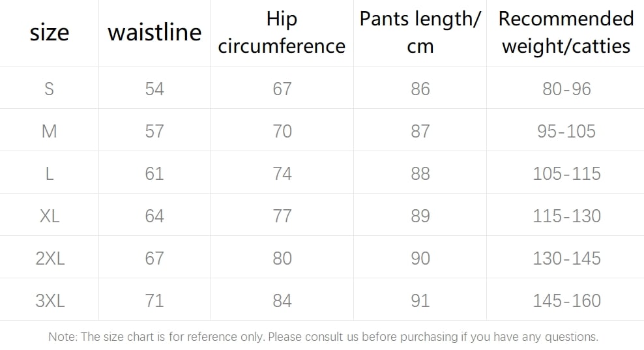This screenshot has width=644, height=350.
Task: Select the Pants length/cm header
Action: click(420, 33)
